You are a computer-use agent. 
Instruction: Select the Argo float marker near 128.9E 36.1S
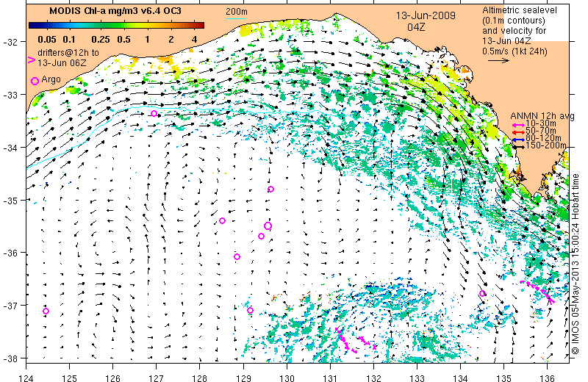point(237,257)
